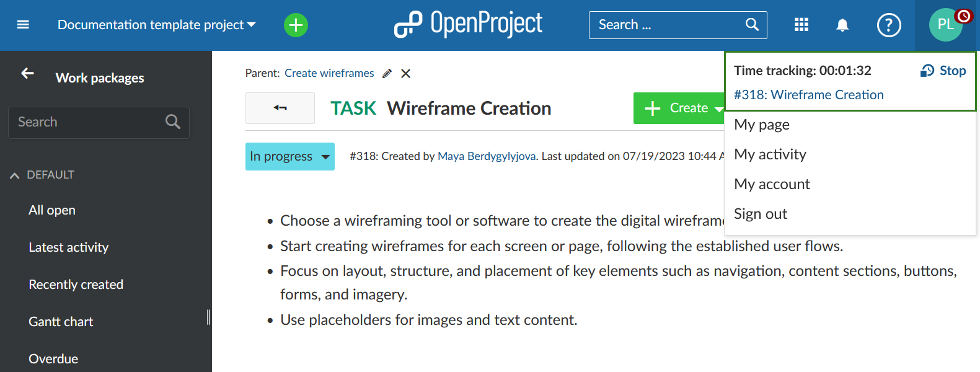Open the Documentation template project dropdown
The width and height of the screenshot is (980, 372).
[x=156, y=25]
